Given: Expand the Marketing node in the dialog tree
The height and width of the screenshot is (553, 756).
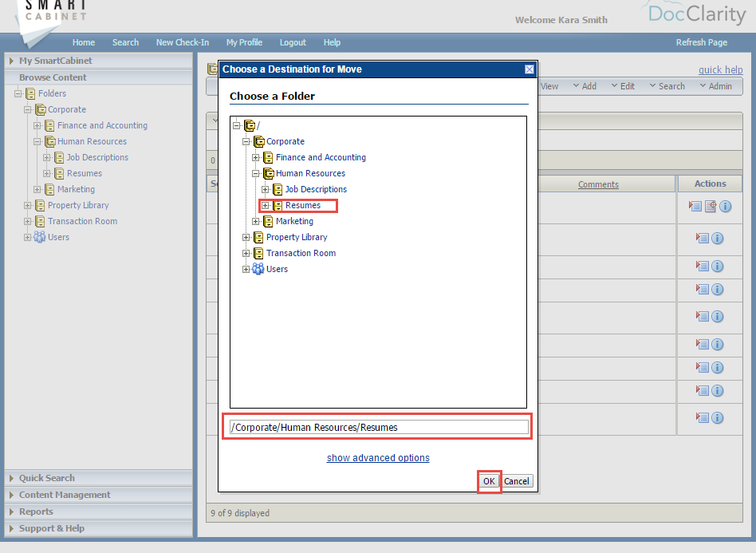Looking at the screenshot, I should 256,221.
